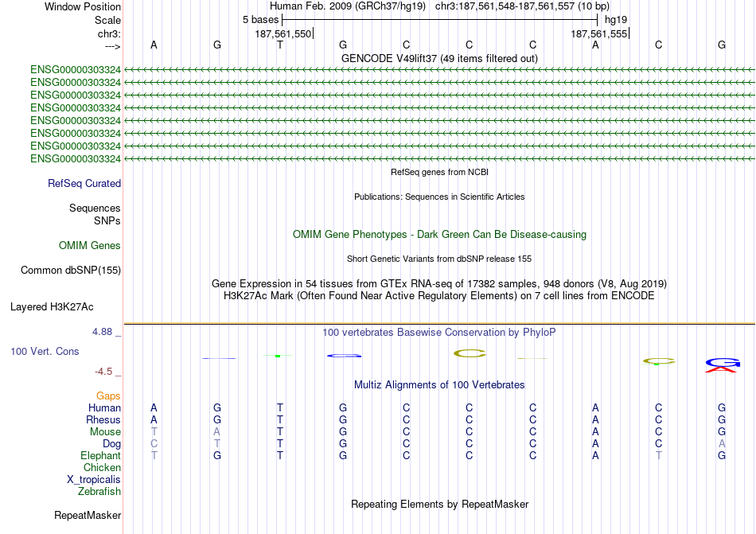This screenshot has width=756, height=534.
Task: Select the X_tropicalis species label
Action: (x=94, y=480)
